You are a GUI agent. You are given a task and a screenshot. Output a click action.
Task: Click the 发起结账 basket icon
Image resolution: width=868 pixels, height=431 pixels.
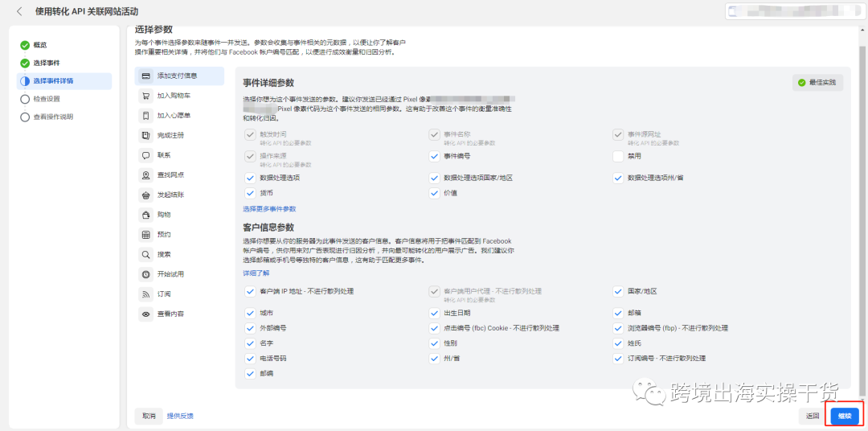146,195
